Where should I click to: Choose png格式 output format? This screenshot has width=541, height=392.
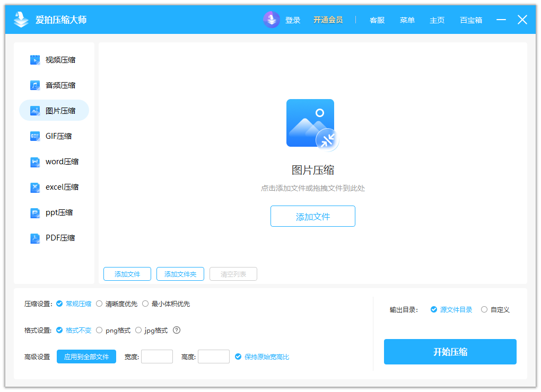[113, 330]
